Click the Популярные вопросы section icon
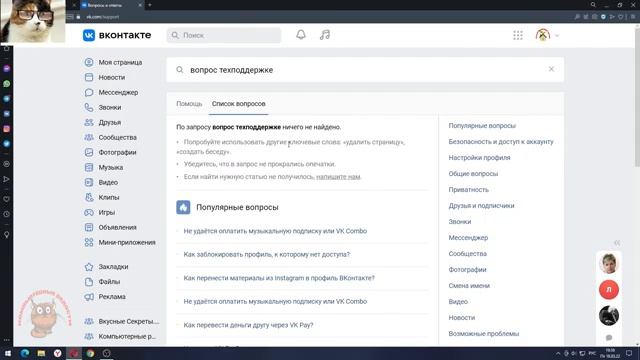Viewport: 640px width, 360px height. 183,207
